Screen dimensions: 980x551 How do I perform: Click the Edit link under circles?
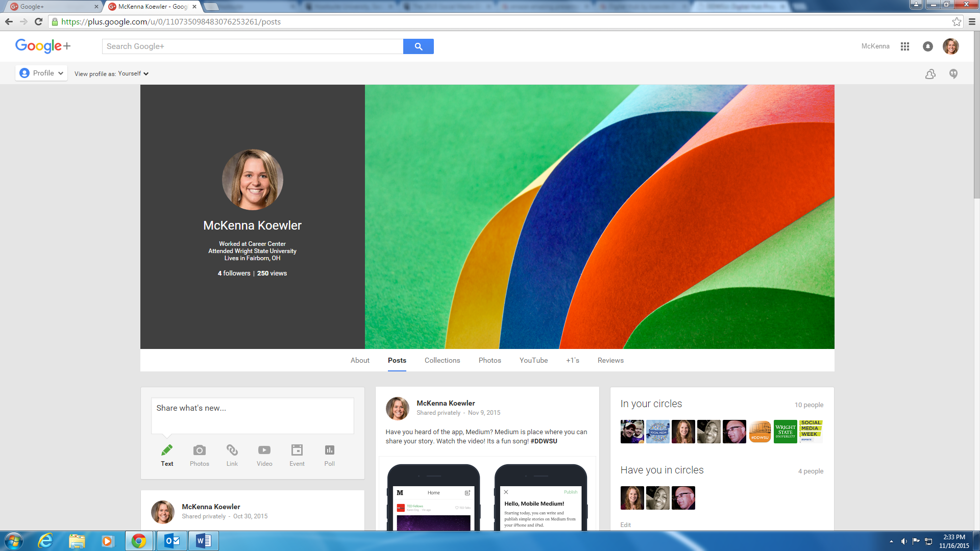[625, 524]
